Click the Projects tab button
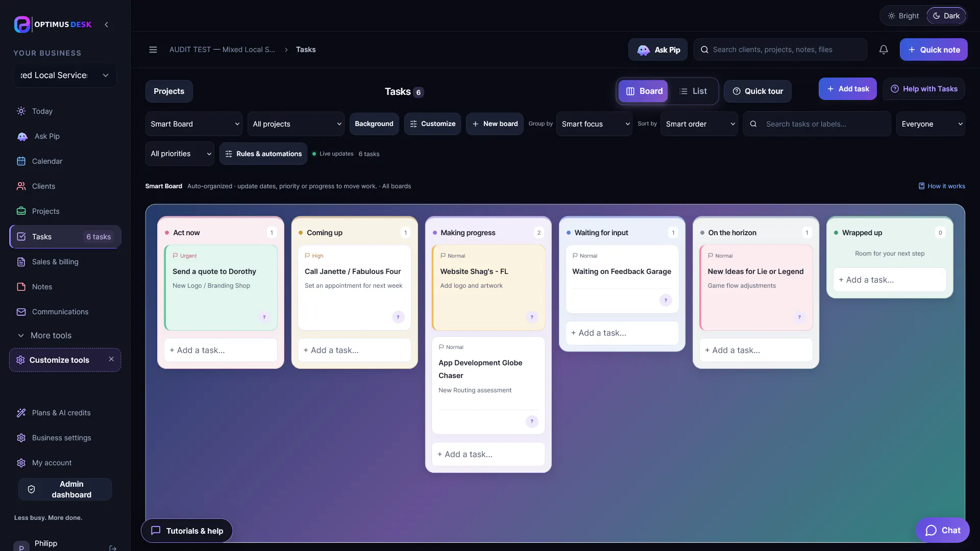 coord(169,91)
